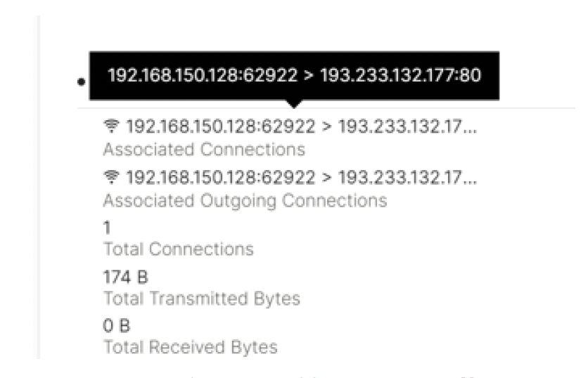Click the Total Transmitted Bytes label

click(x=200, y=299)
